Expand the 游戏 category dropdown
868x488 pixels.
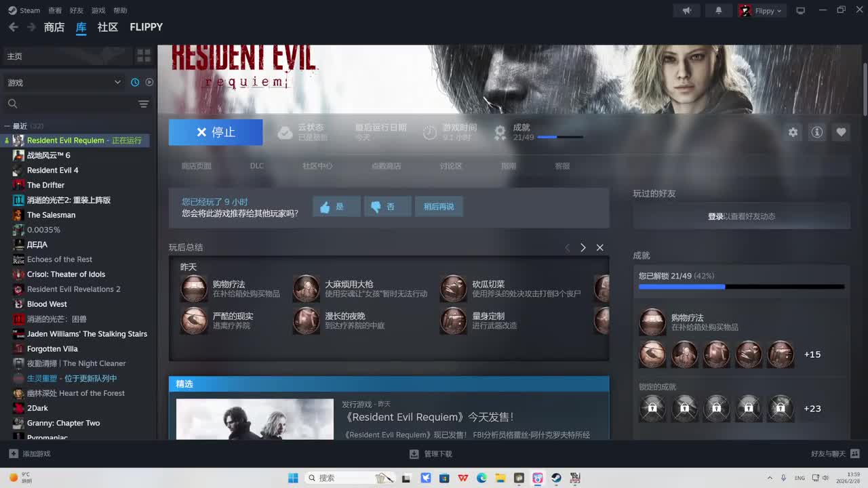pos(64,82)
